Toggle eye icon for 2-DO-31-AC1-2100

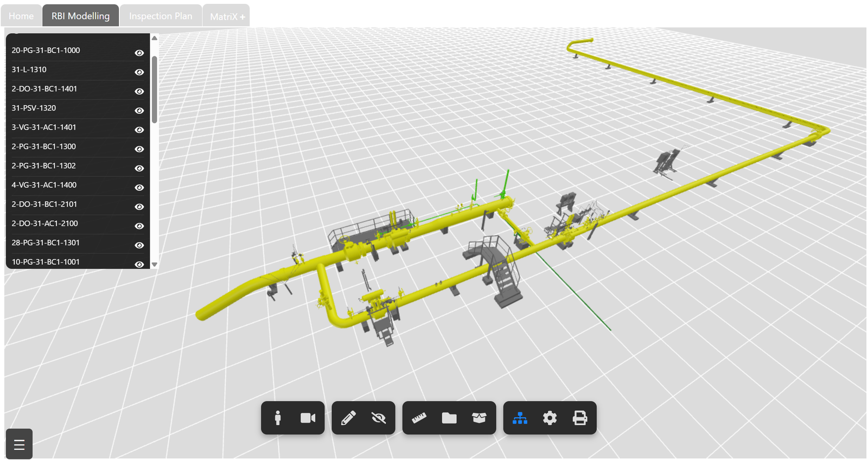pos(139,226)
